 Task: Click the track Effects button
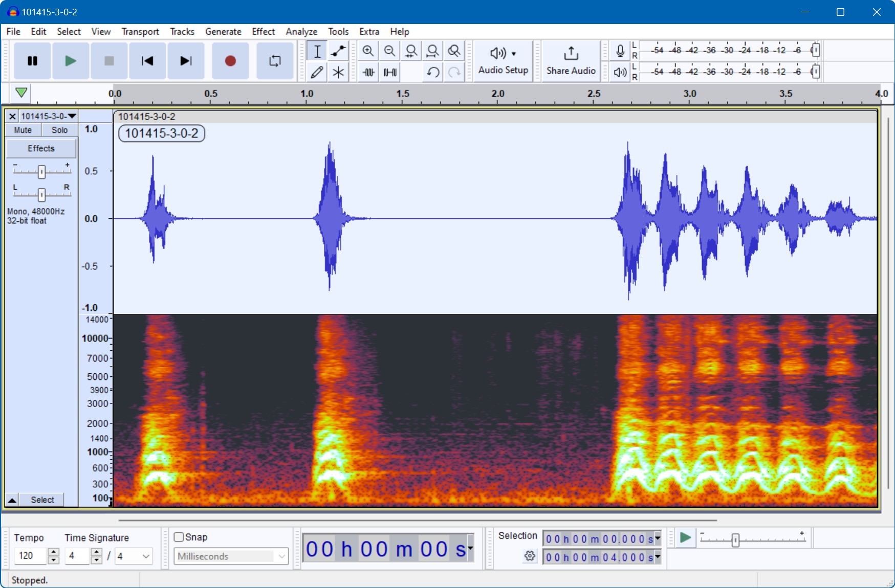[x=41, y=148]
